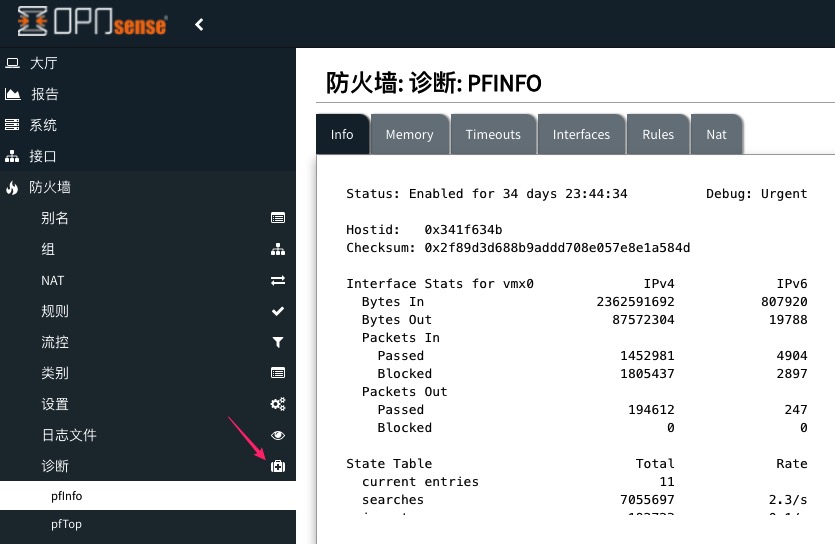Select the pfInfo sidebar link
This screenshot has width=835, height=544.
(67, 496)
